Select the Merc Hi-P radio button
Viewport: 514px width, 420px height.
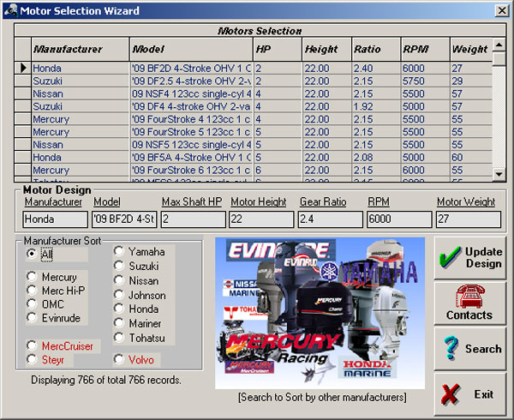[32, 291]
